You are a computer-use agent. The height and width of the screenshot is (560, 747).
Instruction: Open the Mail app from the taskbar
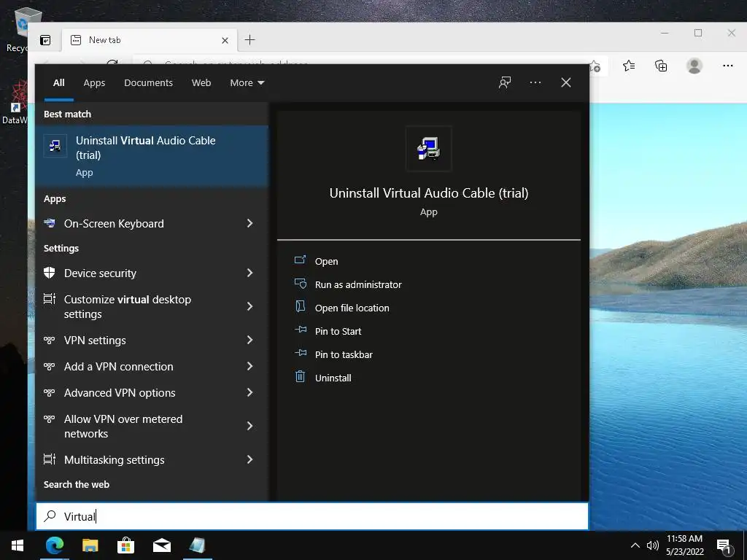[161, 545]
